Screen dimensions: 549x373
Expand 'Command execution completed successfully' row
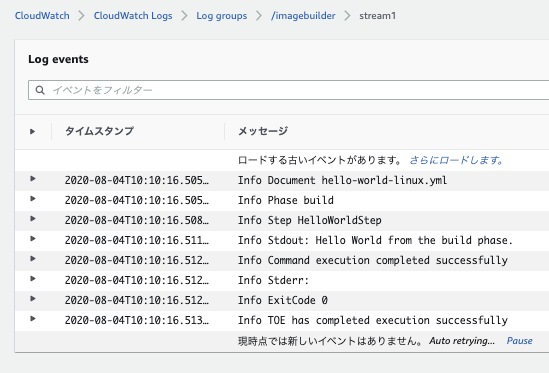coord(33,259)
